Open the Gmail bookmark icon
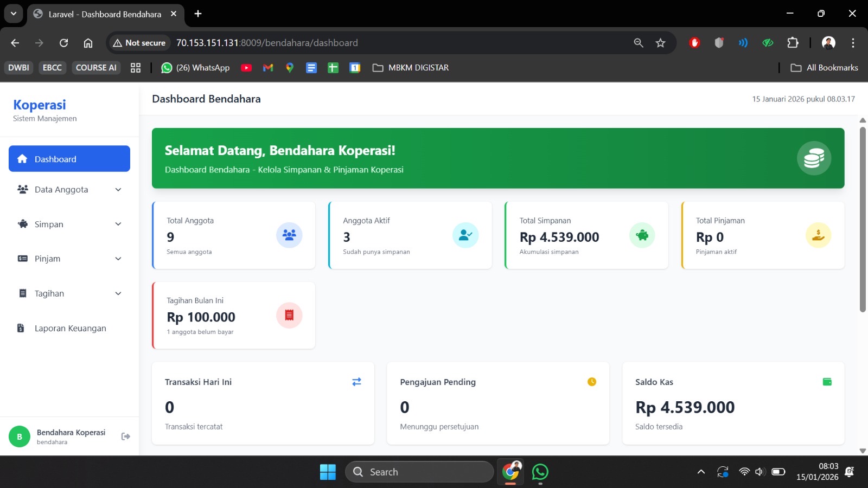 coord(268,68)
